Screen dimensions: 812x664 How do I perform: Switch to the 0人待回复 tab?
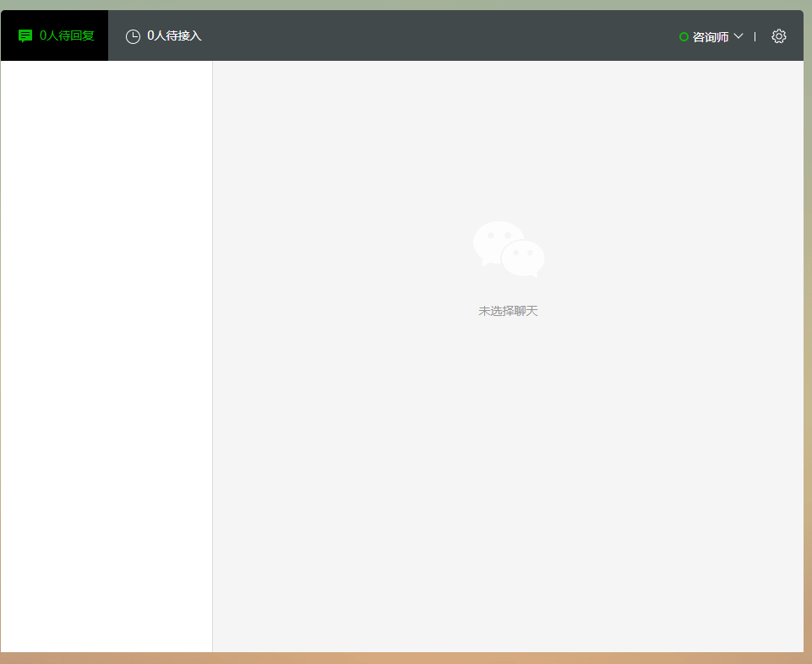(x=54, y=35)
